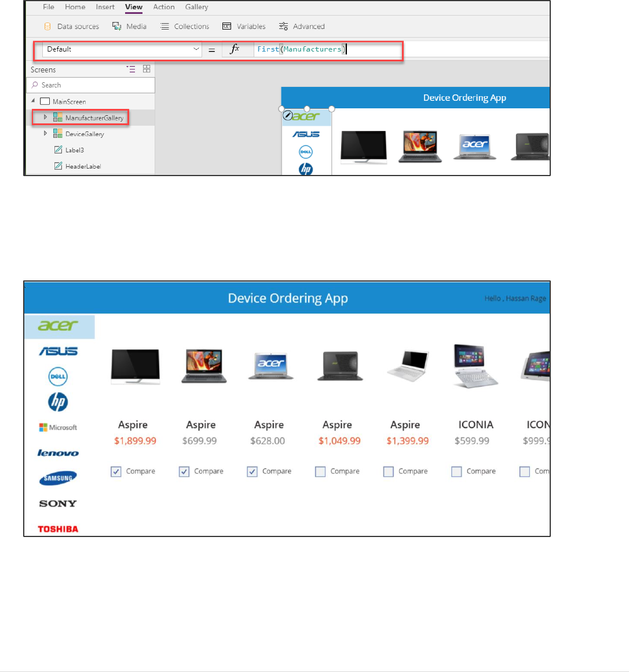Click the Aspire $1,049.99 laptop image
Viewport: 629px width, 672px height.
click(x=340, y=366)
